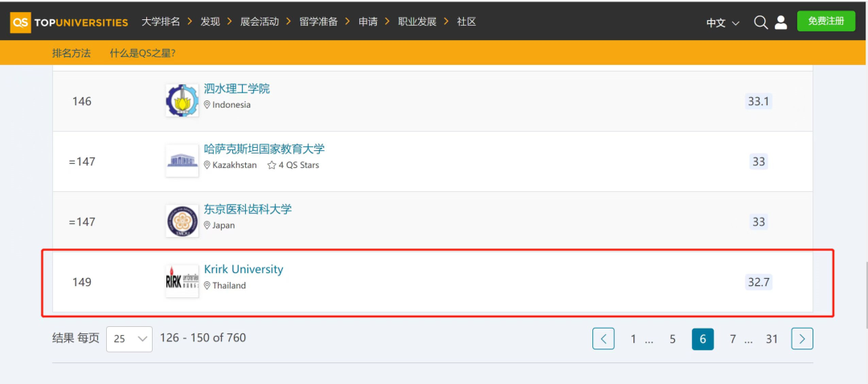Go to next results page arrow
Image resolution: width=868 pixels, height=384 pixels.
802,339
